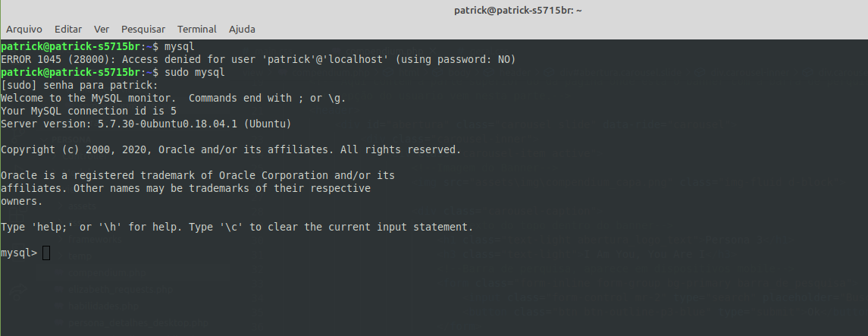Click the mysql> prompt text
The width and height of the screenshot is (868, 336).
point(19,253)
